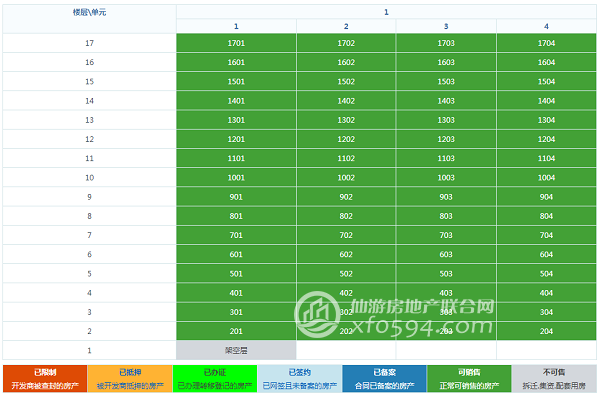Viewport: 600px width, 396px height.
Task: Click the 可销售 green legend box
Action: [470, 379]
